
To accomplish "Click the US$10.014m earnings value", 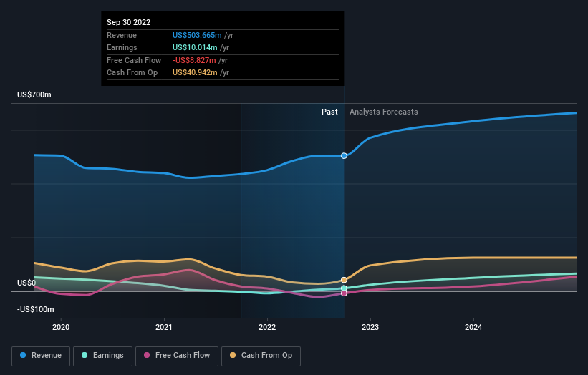I will pyautogui.click(x=195, y=47).
